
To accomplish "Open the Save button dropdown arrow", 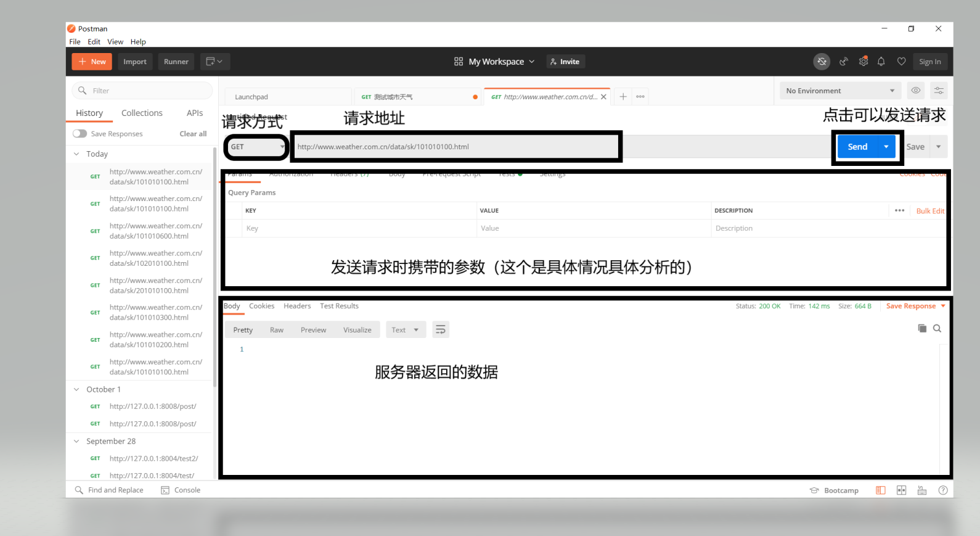I will coord(939,147).
